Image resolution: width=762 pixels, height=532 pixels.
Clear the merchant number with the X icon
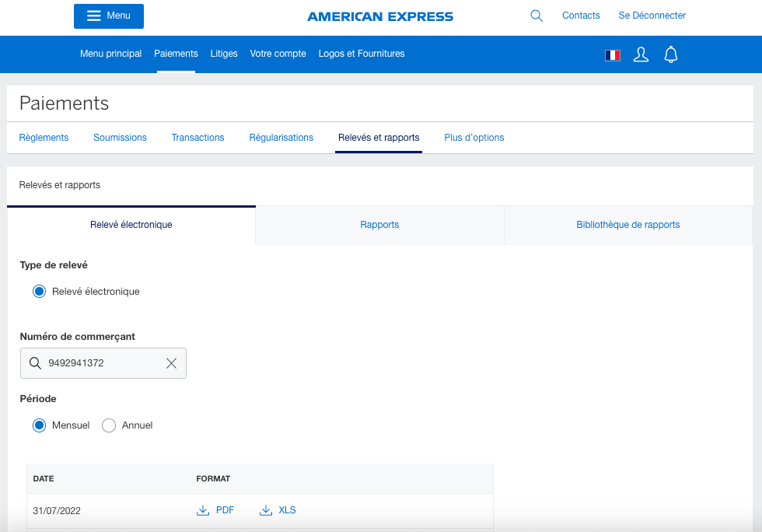(171, 362)
